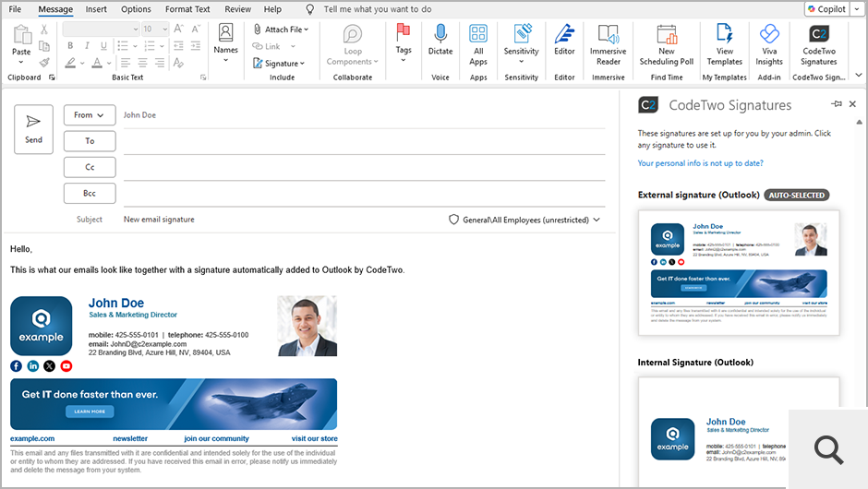Select the External signature (Outlook) thumbnail
Viewport: 868px width, 489px height.
pos(739,273)
